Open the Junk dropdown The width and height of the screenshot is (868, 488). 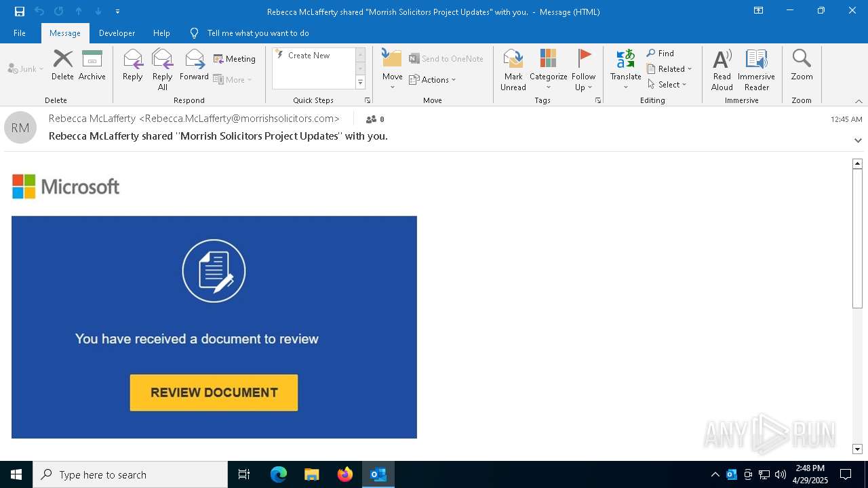[x=26, y=69]
